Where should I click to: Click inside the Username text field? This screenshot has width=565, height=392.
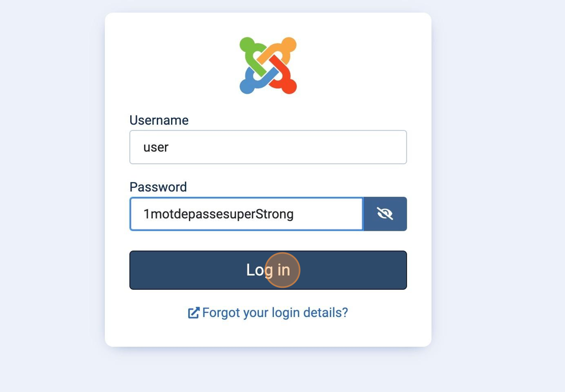268,147
